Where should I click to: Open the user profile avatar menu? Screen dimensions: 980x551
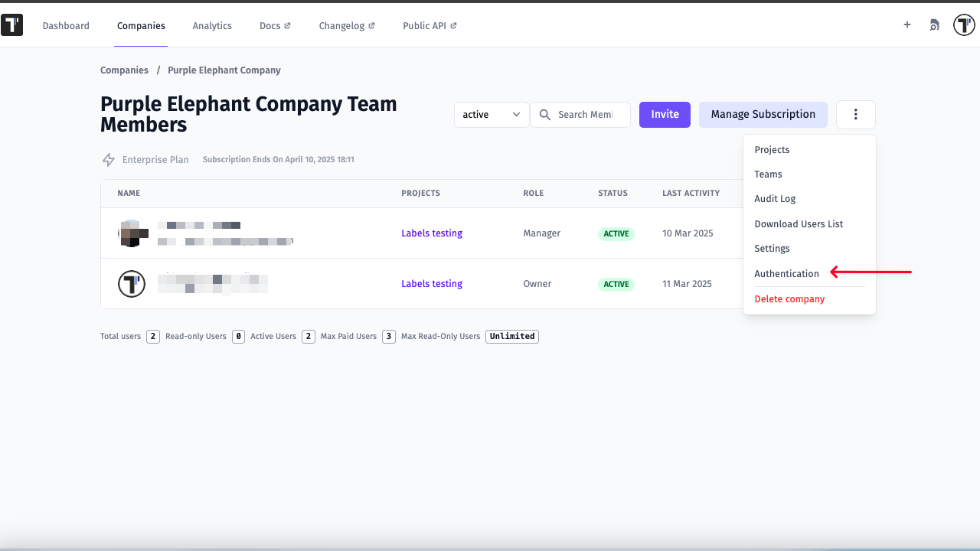coord(963,25)
